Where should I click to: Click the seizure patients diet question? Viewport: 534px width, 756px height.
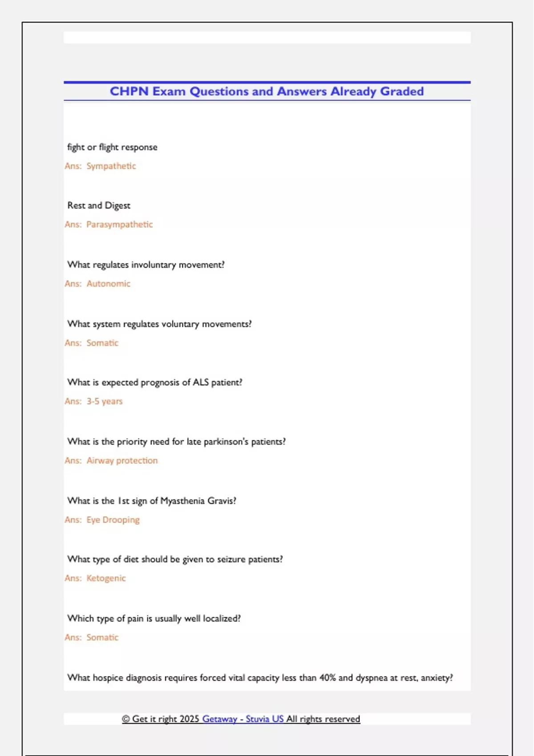tap(175, 559)
